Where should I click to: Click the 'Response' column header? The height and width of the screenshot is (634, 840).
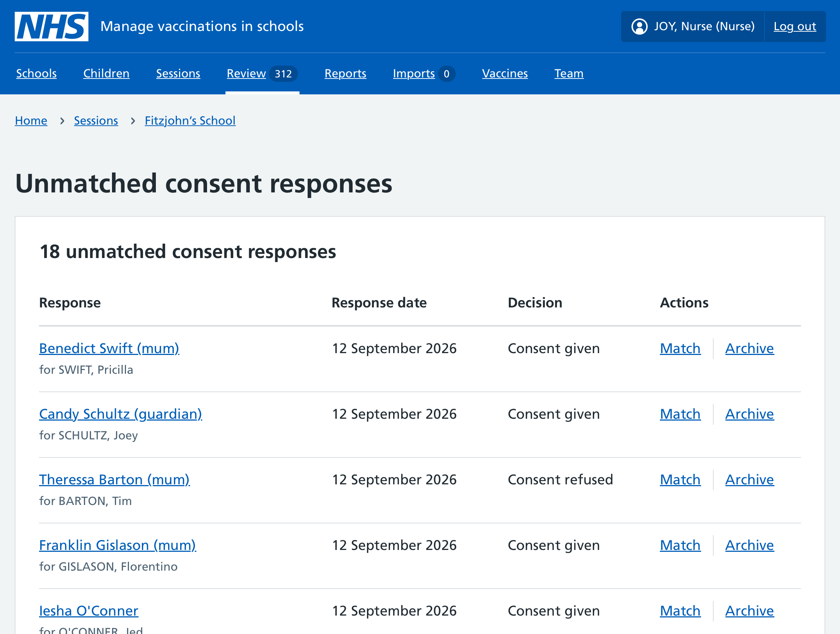70,303
